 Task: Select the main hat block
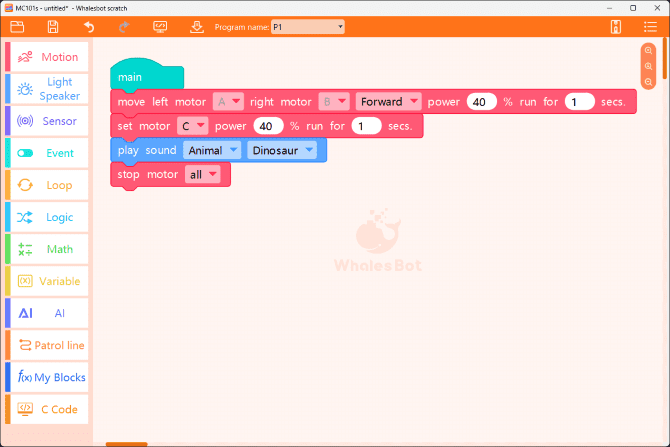147,76
